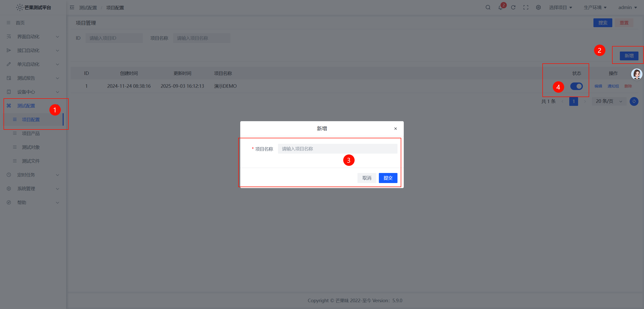The image size is (644, 309).
Task: Click the page refresh icon in top bar
Action: 513,7
